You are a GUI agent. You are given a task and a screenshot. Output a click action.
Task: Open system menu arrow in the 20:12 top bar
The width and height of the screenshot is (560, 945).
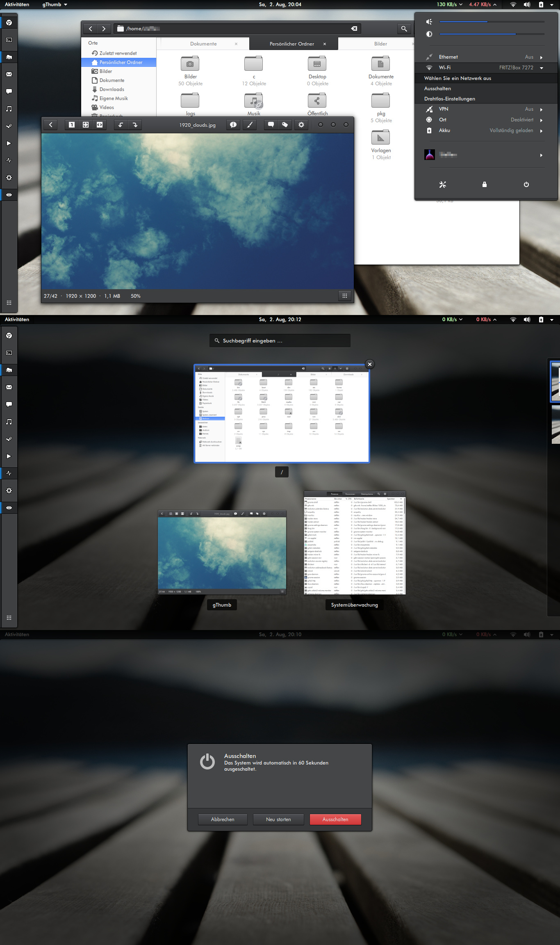click(552, 320)
